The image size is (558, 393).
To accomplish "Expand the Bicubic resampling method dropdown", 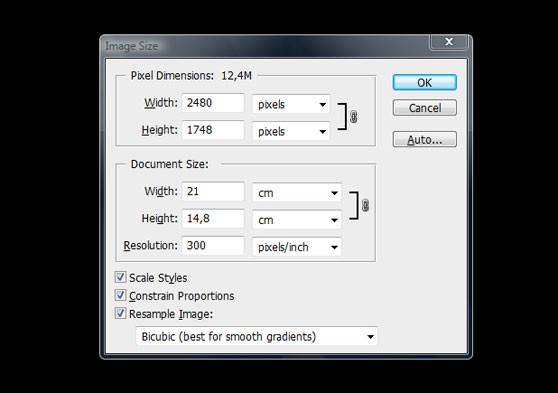I will click(257, 336).
